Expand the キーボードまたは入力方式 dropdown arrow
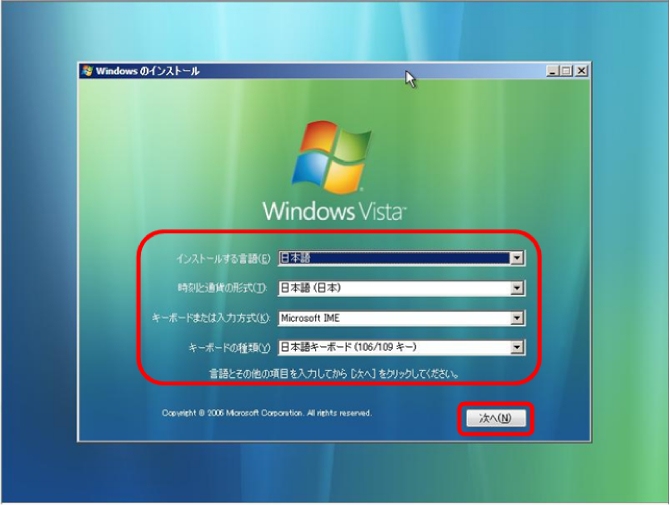Screen dimensions: 670x505 (x=517, y=318)
